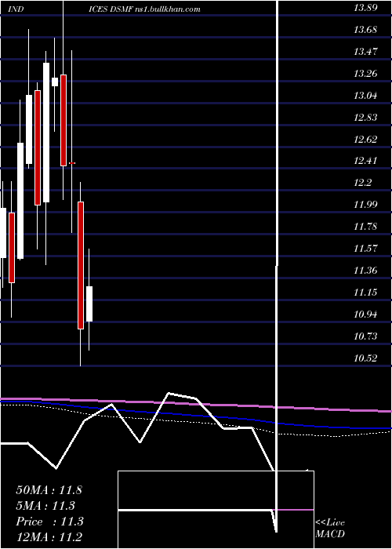This screenshot has height=549, width=392.
Task: Click the 11.99 price axis label
Action: click(365, 205)
